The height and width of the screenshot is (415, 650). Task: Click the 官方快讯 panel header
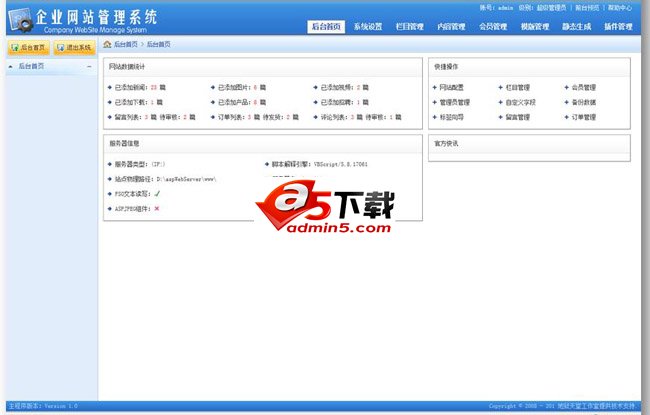pyautogui.click(x=529, y=143)
